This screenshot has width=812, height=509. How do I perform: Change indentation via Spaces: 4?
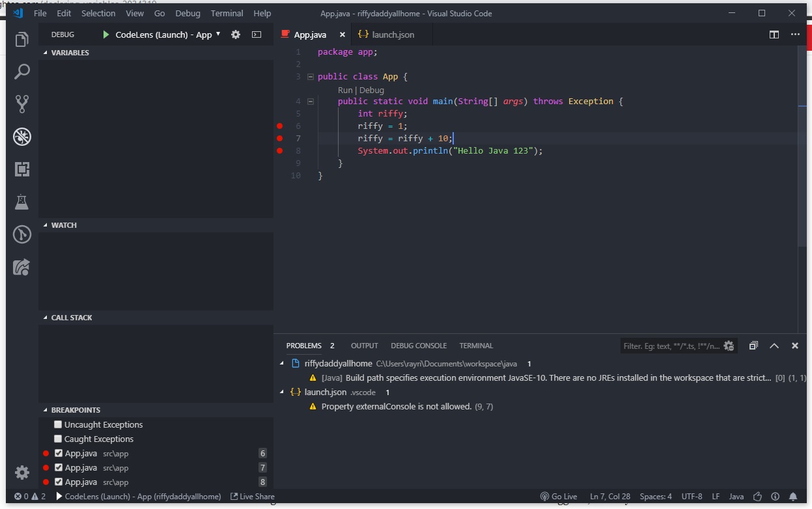pos(656,496)
